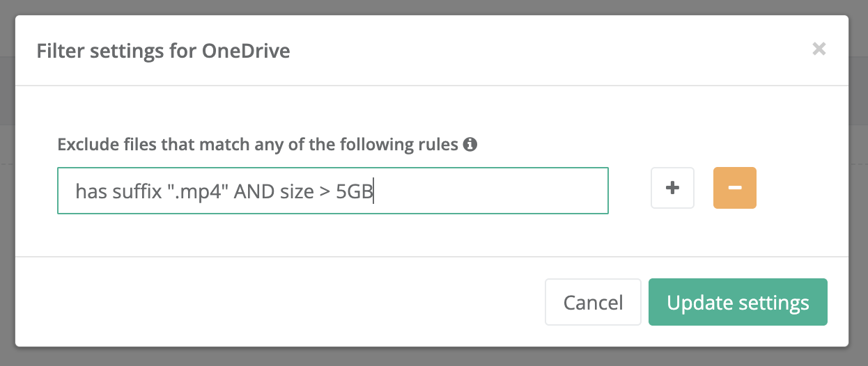
Task: Click the ">" operator in the rule
Action: tap(325, 191)
